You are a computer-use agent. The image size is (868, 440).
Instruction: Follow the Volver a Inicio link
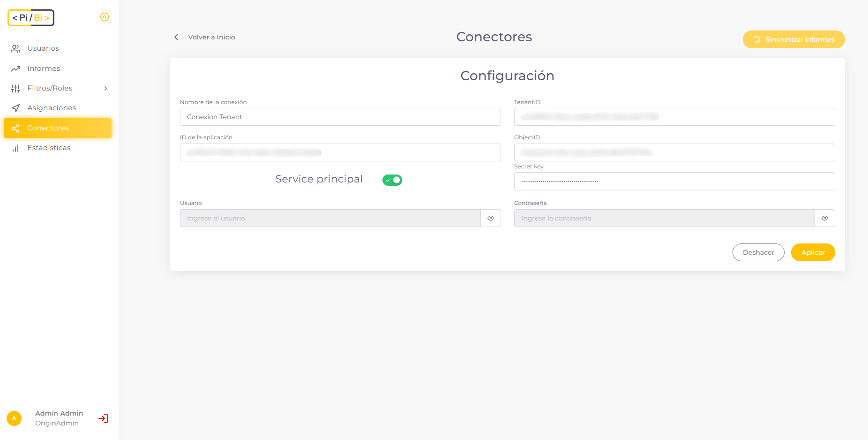(211, 37)
